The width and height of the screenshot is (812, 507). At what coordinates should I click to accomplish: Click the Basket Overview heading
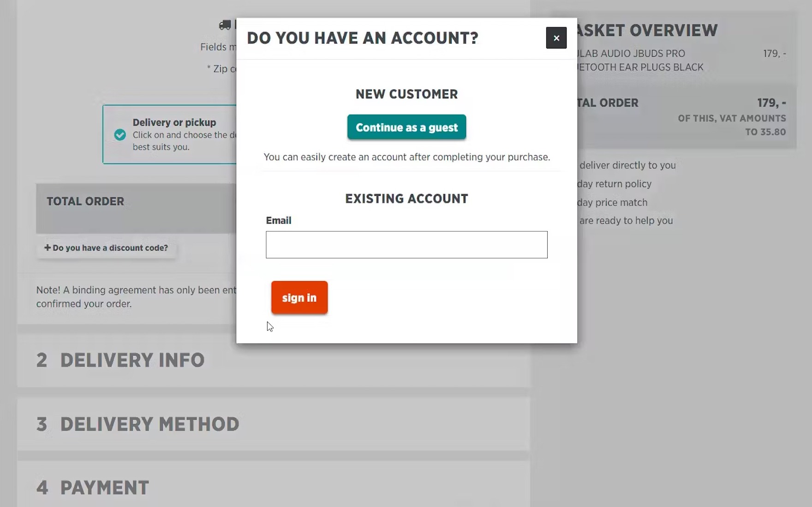[646, 30]
